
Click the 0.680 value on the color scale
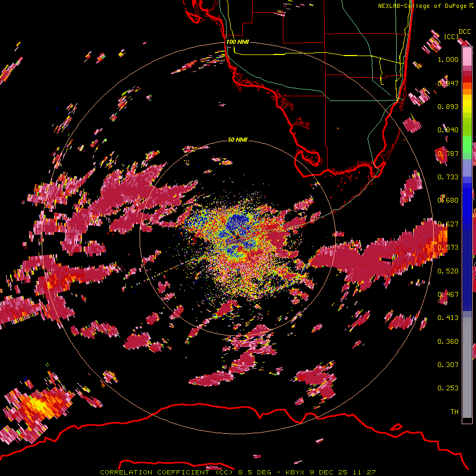coord(448,200)
